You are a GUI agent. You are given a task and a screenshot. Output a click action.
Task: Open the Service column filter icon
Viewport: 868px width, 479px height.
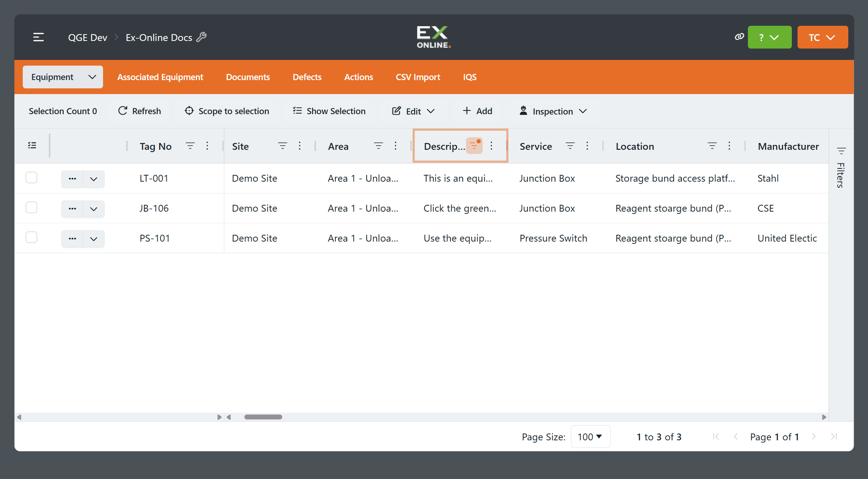(570, 146)
